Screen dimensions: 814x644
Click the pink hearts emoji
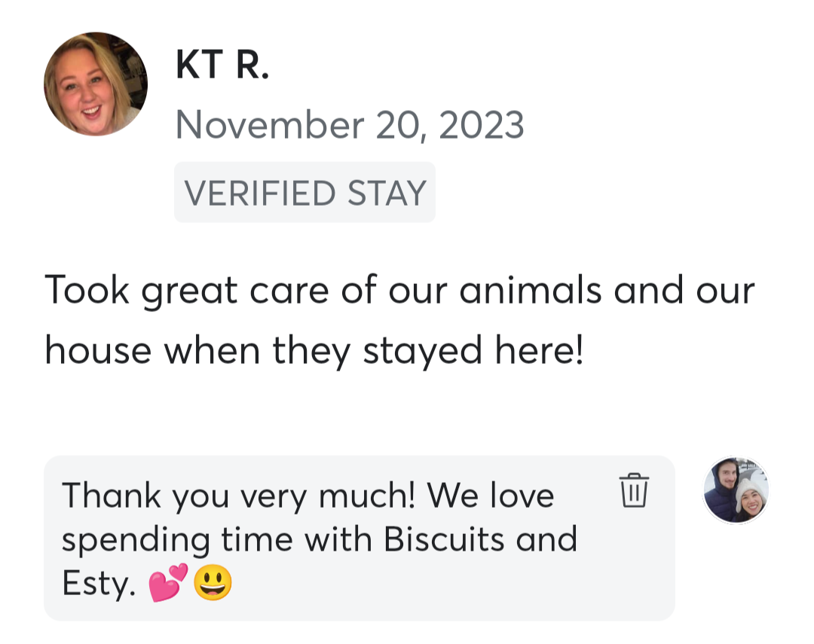(167, 584)
